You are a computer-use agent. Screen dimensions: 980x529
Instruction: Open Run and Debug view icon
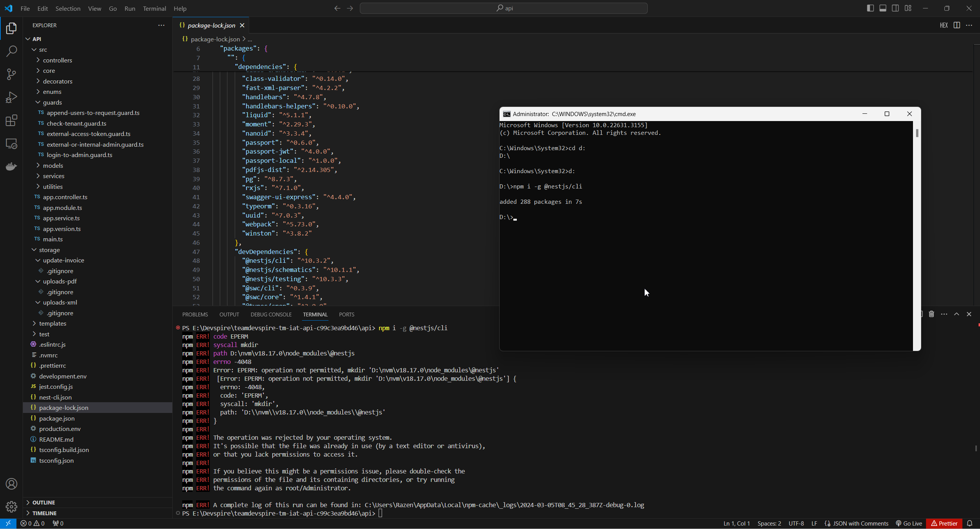pos(11,97)
